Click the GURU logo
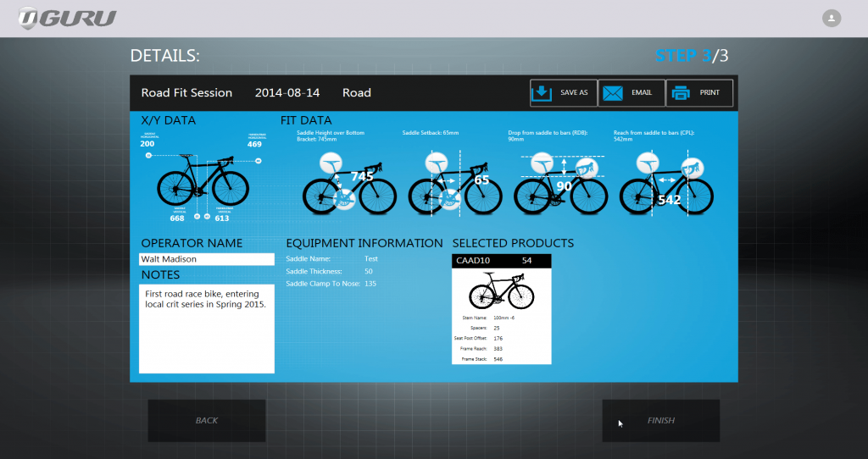Image resolution: width=868 pixels, height=459 pixels. pyautogui.click(x=68, y=18)
